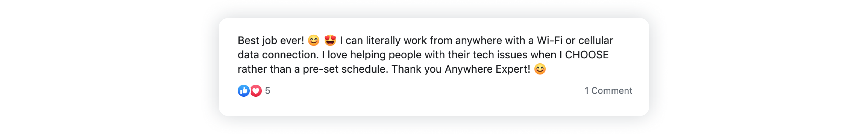868x134 pixels.
Task: Click the heart-eyes emoji in the post
Action: (330, 41)
